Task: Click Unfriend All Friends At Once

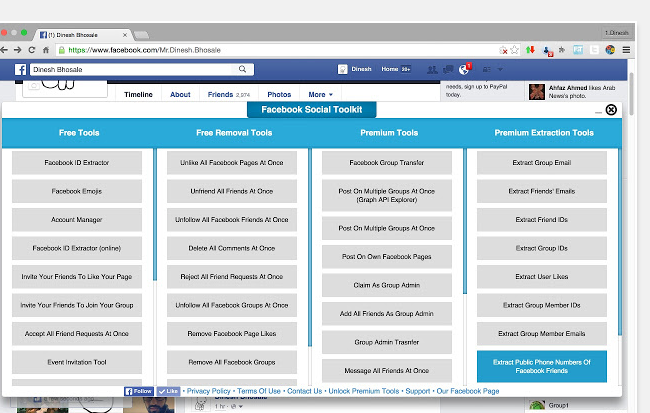Action: (232, 191)
